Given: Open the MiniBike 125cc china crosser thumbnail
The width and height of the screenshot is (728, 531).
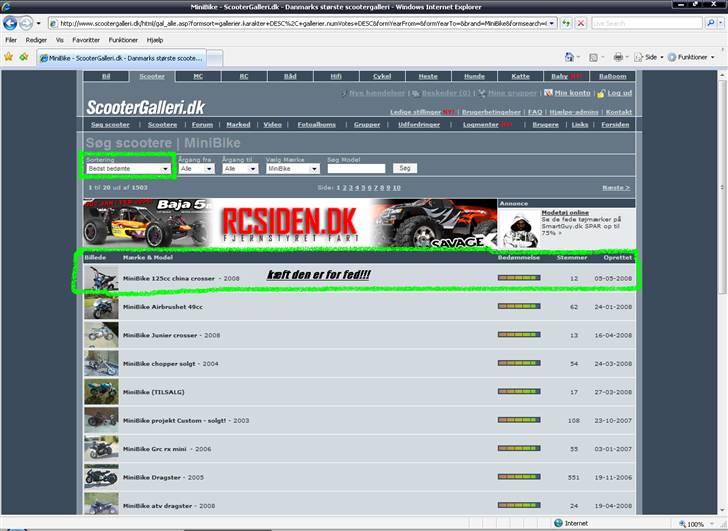Looking at the screenshot, I should (x=101, y=278).
